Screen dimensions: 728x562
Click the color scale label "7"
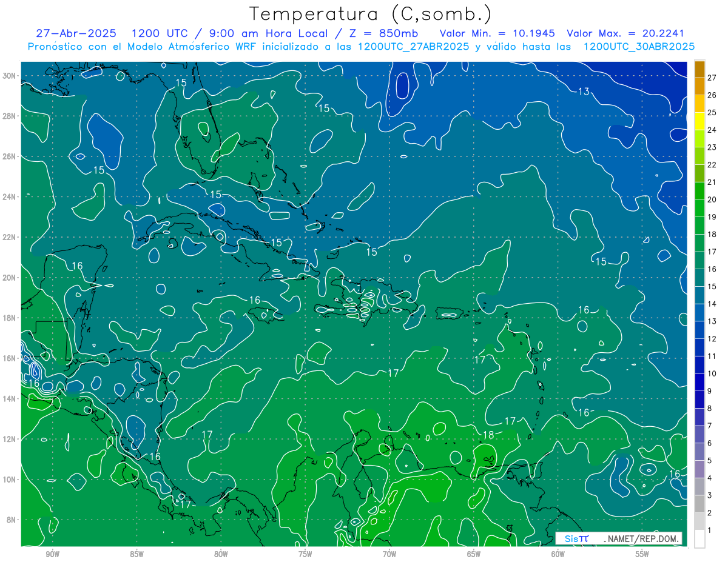coord(710,426)
